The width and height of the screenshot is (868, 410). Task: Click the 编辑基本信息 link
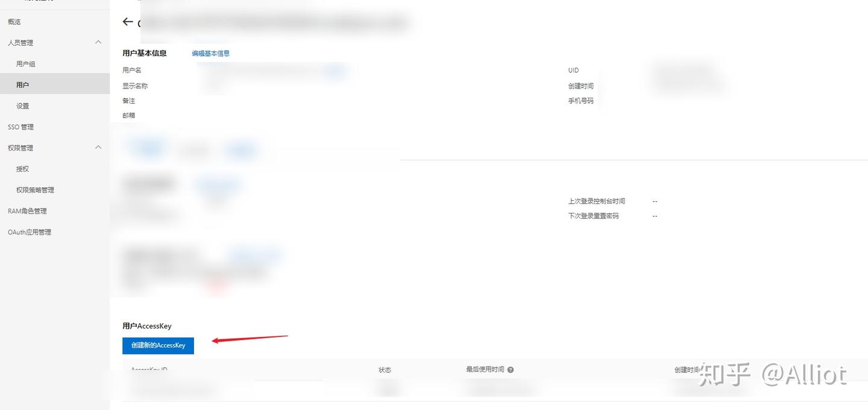(210, 53)
